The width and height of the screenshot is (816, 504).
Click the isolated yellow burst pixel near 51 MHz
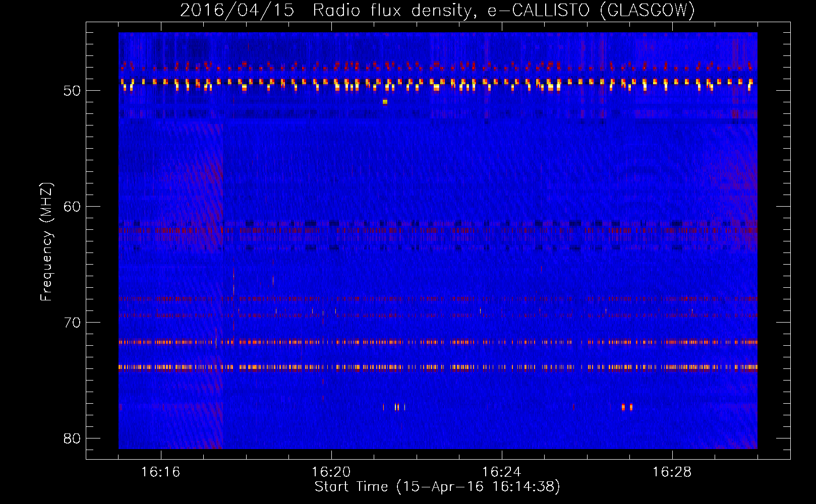pyautogui.click(x=385, y=102)
